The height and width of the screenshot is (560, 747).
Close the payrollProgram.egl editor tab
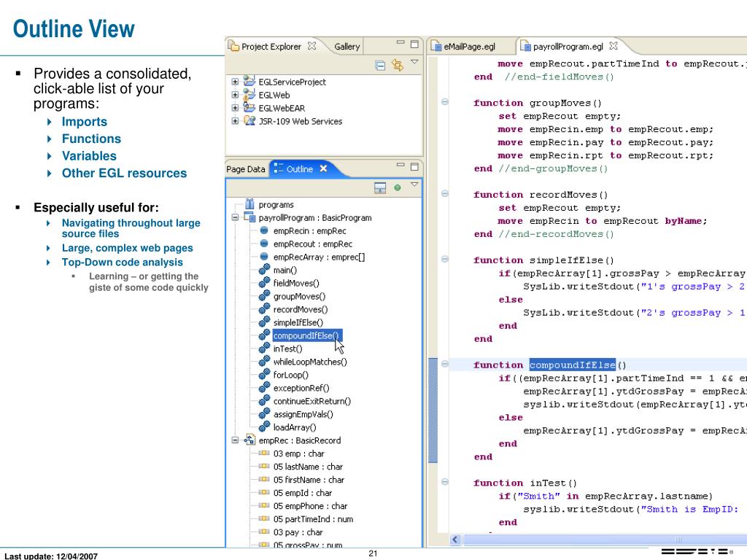pyautogui.click(x=614, y=46)
